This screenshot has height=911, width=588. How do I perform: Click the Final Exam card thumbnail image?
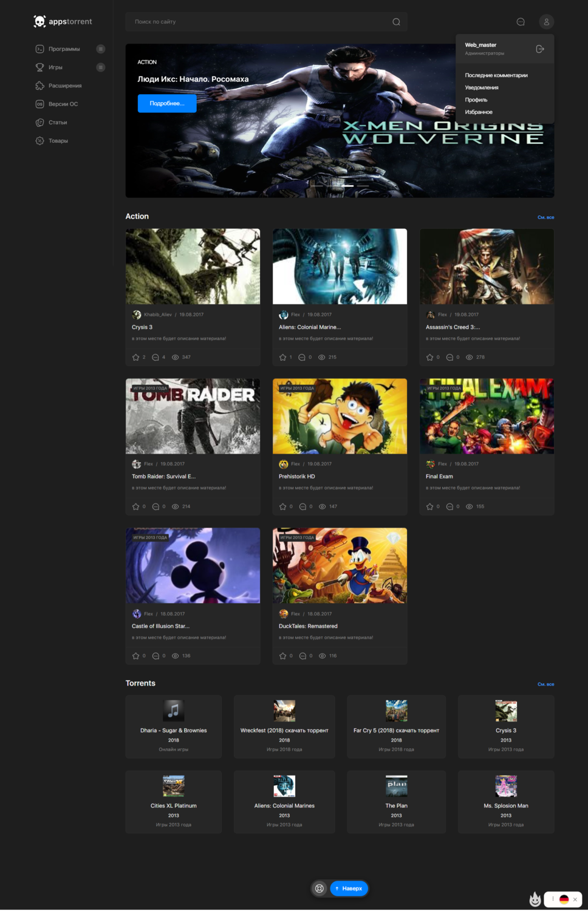coord(487,417)
